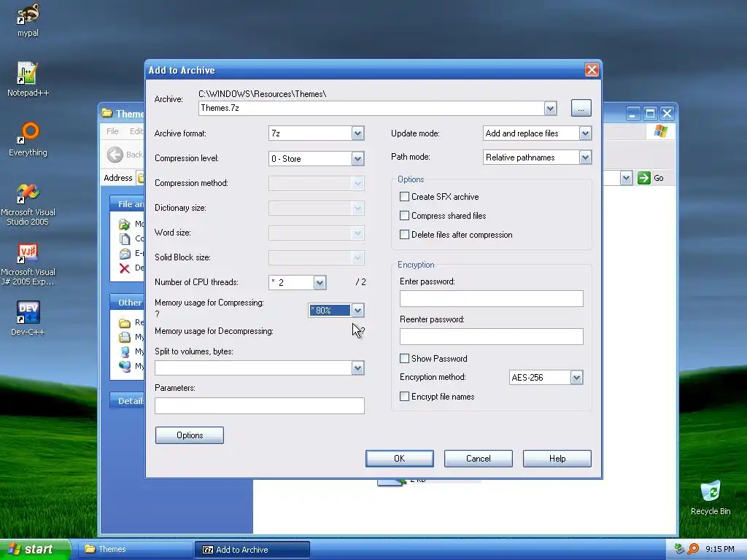Tick Delete files after compression
Screen dimensions: 747x560
[x=404, y=235]
